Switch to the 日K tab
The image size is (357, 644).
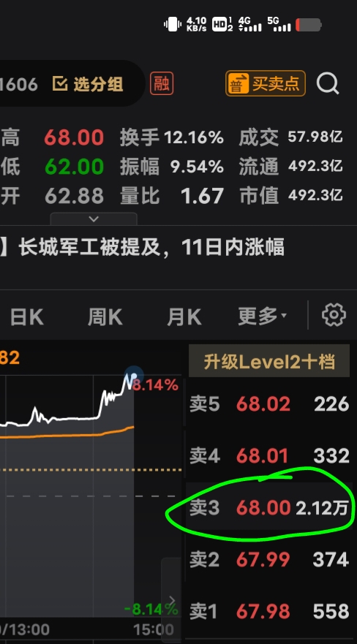pyautogui.click(x=27, y=317)
